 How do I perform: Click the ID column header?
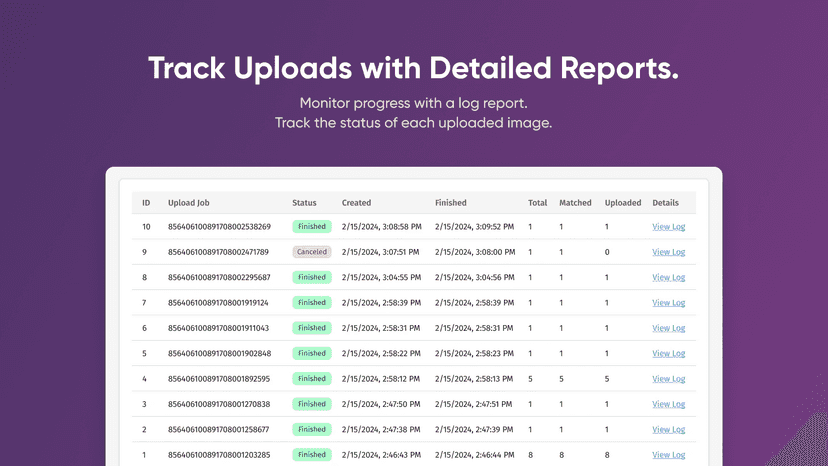(146, 203)
